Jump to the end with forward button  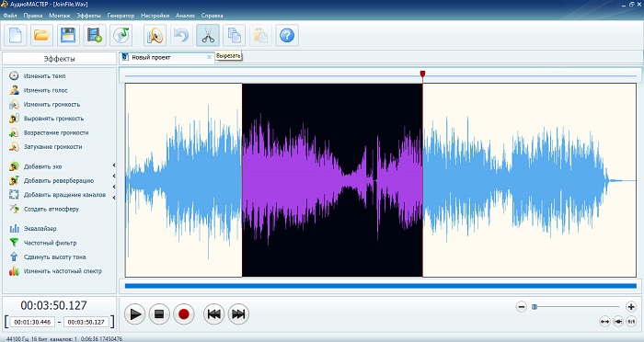tap(238, 314)
